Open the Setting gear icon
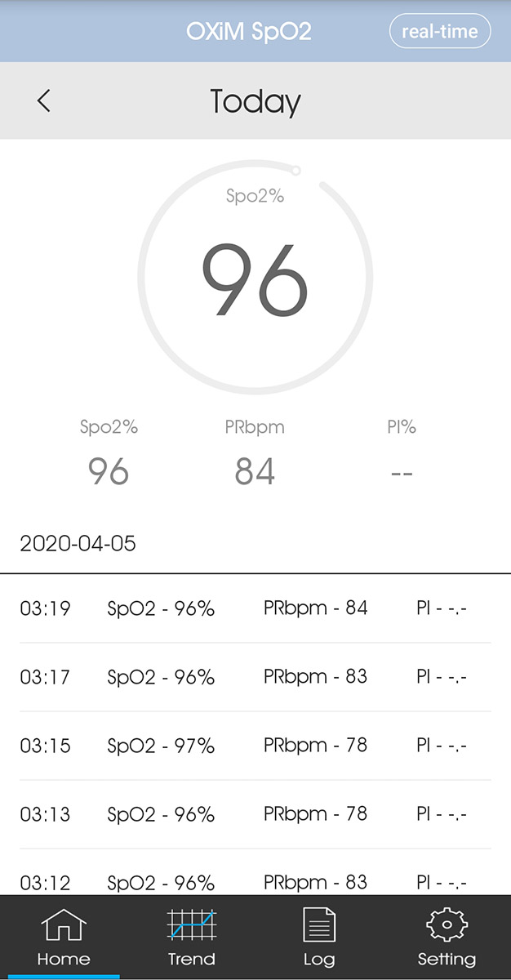 [x=447, y=926]
